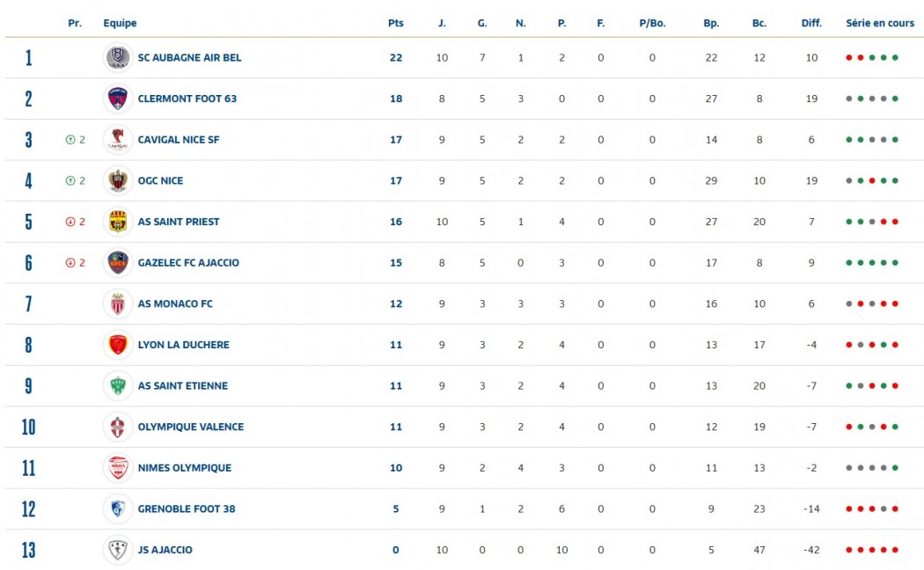The width and height of the screenshot is (924, 570).
Task: Click the OGC Nice club badge
Action: 117,181
